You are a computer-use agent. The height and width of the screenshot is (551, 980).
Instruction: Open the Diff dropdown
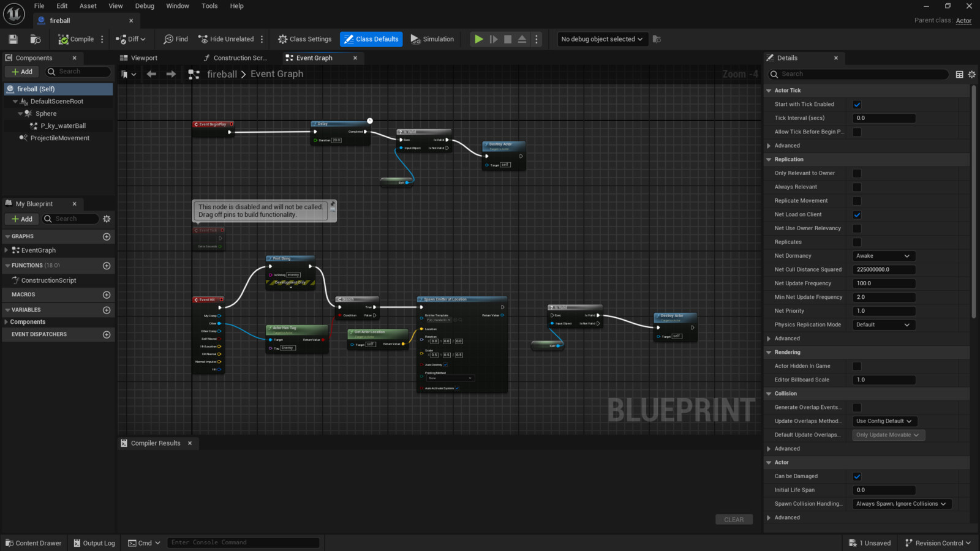[x=131, y=39]
